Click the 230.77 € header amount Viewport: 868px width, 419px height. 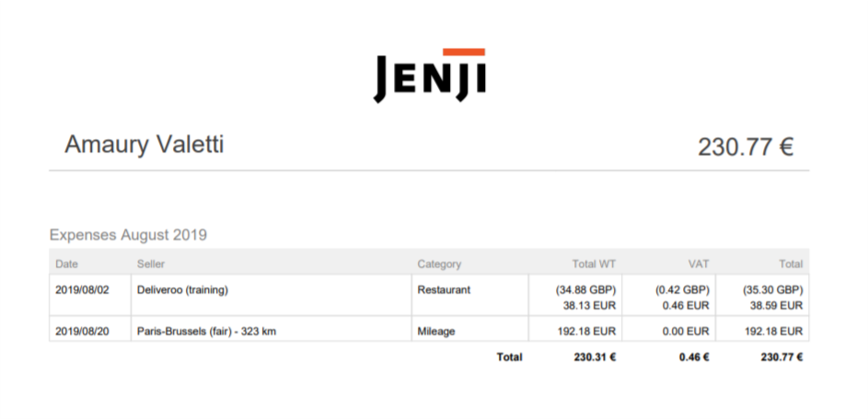(746, 147)
